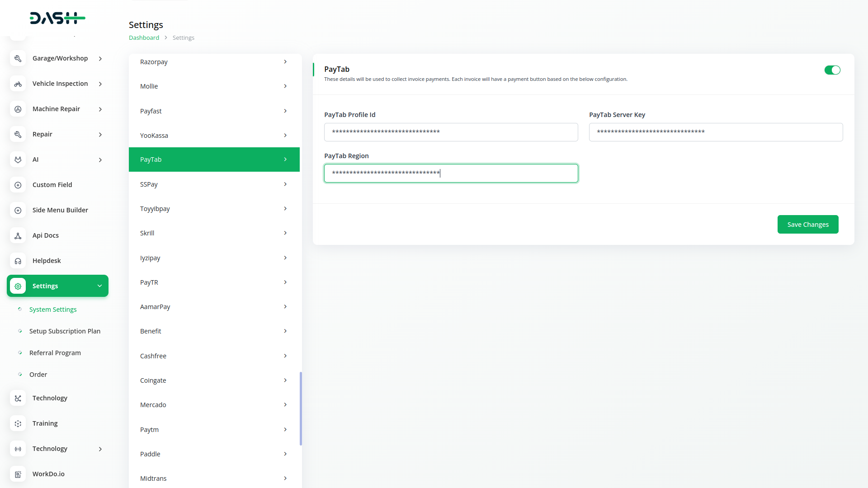Select the PayTR payment tab
Viewport: 868px width, 488px height.
[x=214, y=282]
